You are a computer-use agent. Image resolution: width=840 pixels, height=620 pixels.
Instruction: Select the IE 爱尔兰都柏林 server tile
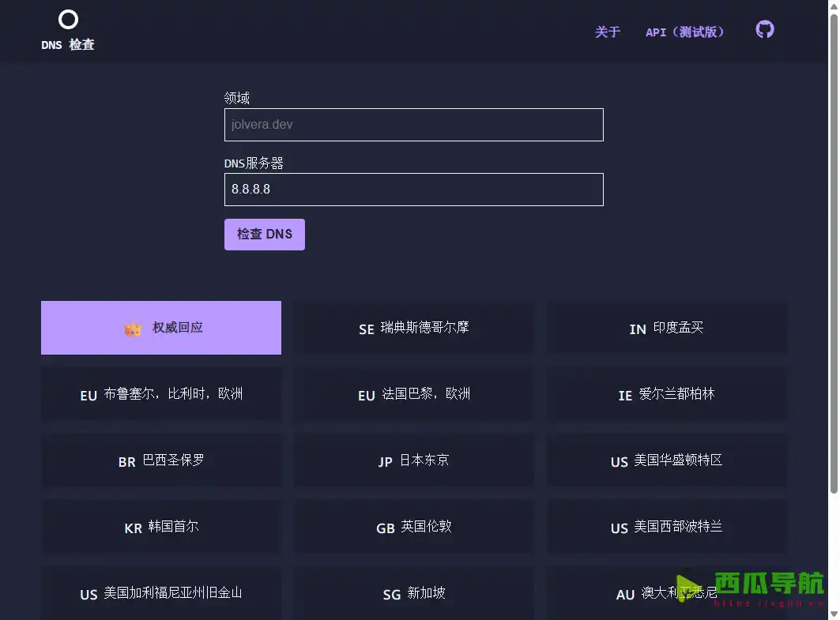[x=666, y=395]
